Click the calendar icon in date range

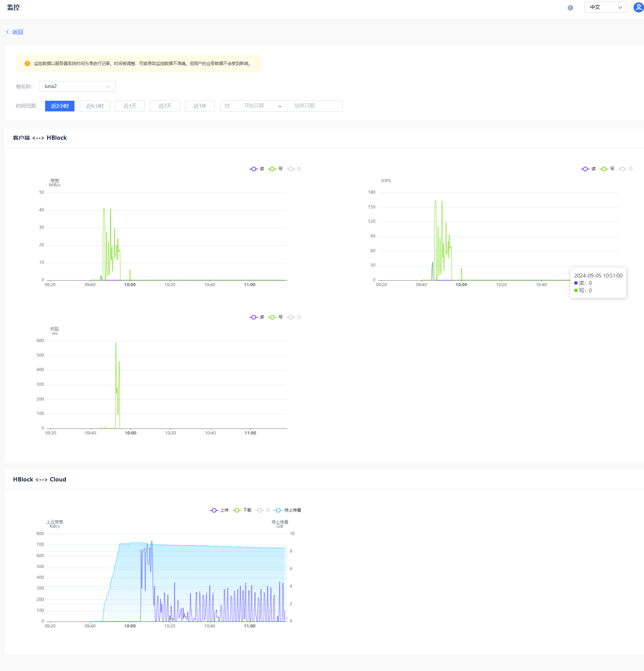[227, 106]
